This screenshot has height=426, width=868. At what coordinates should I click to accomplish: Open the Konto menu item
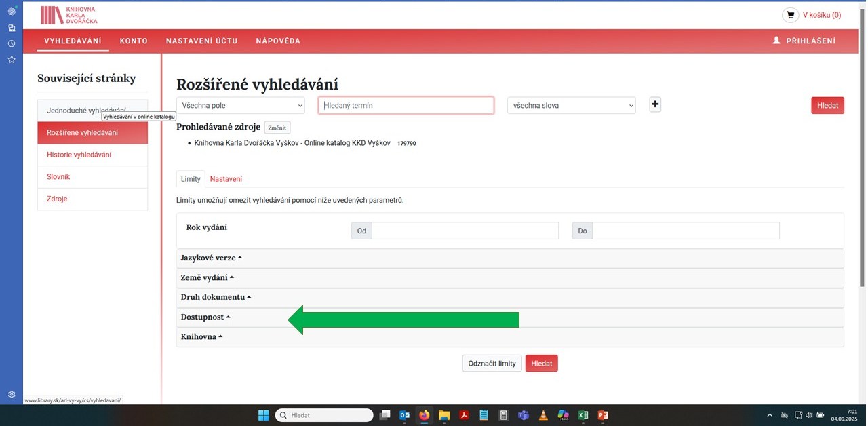pos(134,41)
